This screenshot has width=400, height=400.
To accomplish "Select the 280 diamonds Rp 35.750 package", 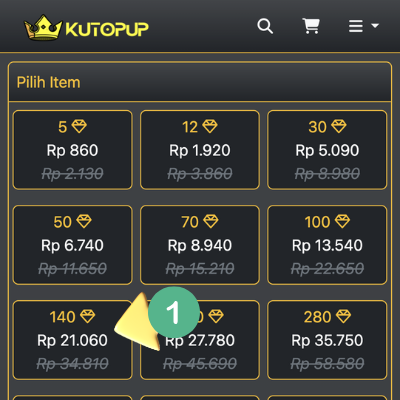I will click(x=327, y=340).
